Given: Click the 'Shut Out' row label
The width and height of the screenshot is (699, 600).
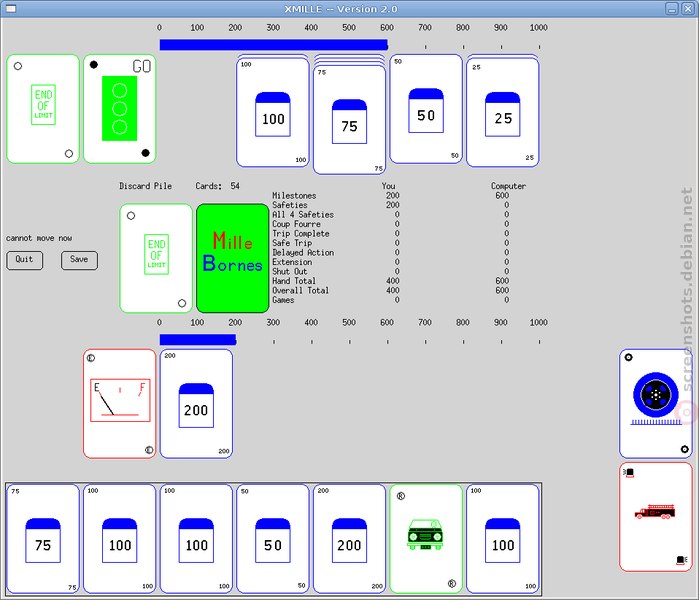Looking at the screenshot, I should pyautogui.click(x=290, y=271).
